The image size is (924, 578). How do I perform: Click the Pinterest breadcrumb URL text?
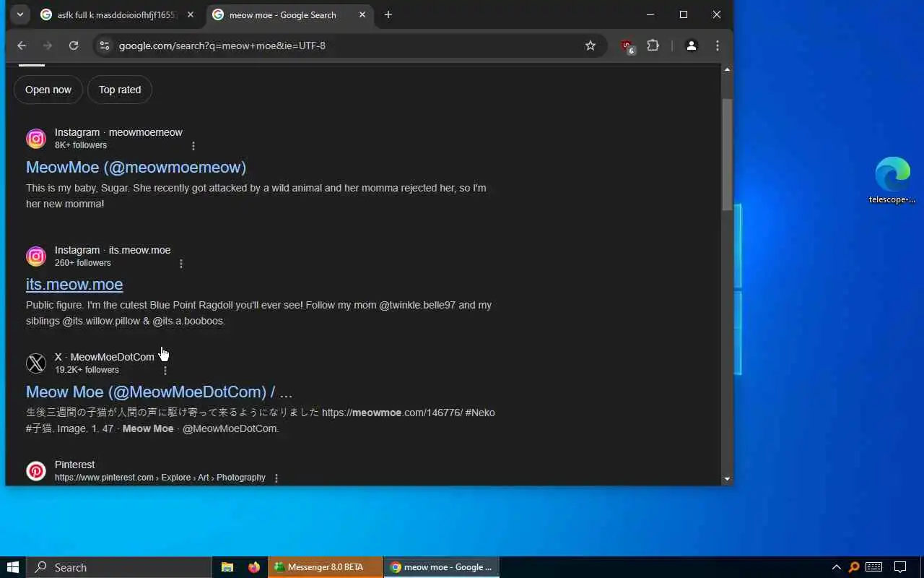click(160, 478)
